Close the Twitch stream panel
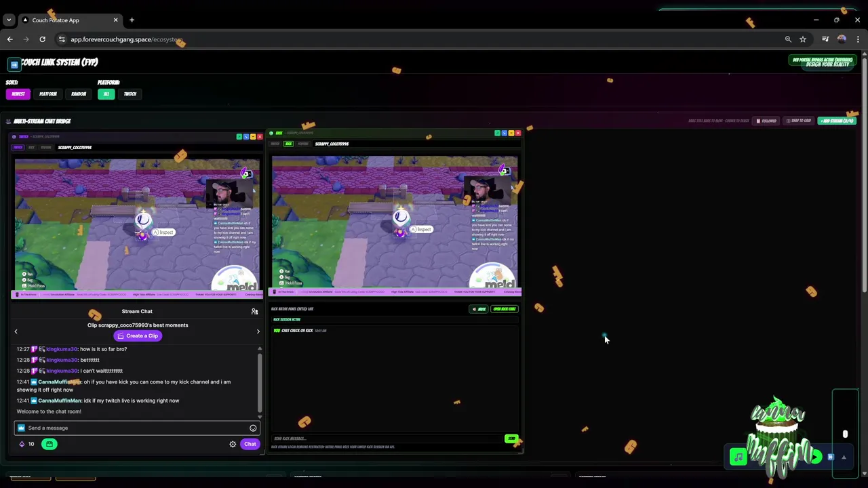 click(259, 137)
